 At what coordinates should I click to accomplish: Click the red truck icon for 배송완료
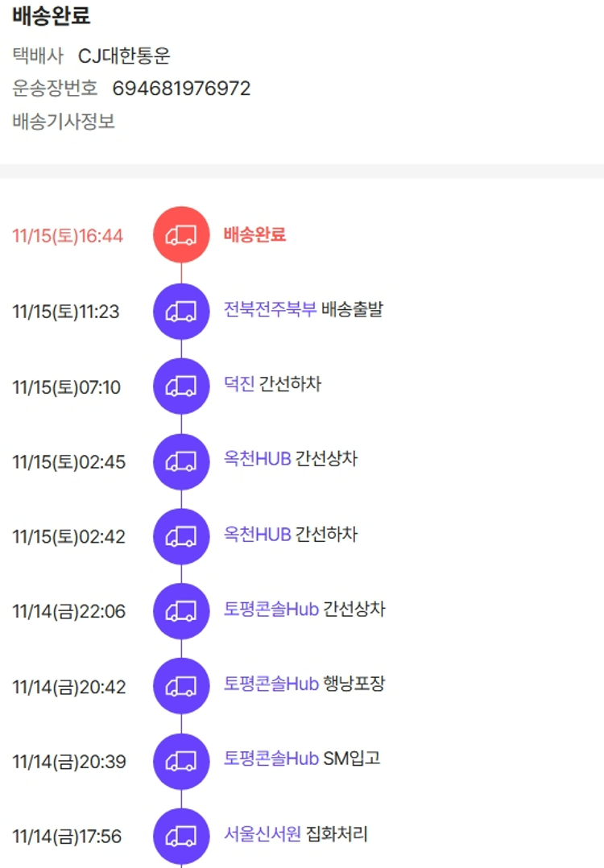click(181, 234)
